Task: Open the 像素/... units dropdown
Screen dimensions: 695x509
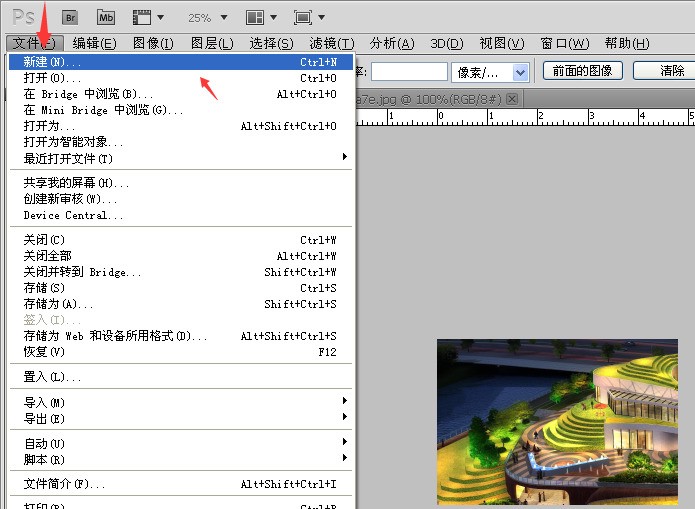Action: (x=490, y=71)
